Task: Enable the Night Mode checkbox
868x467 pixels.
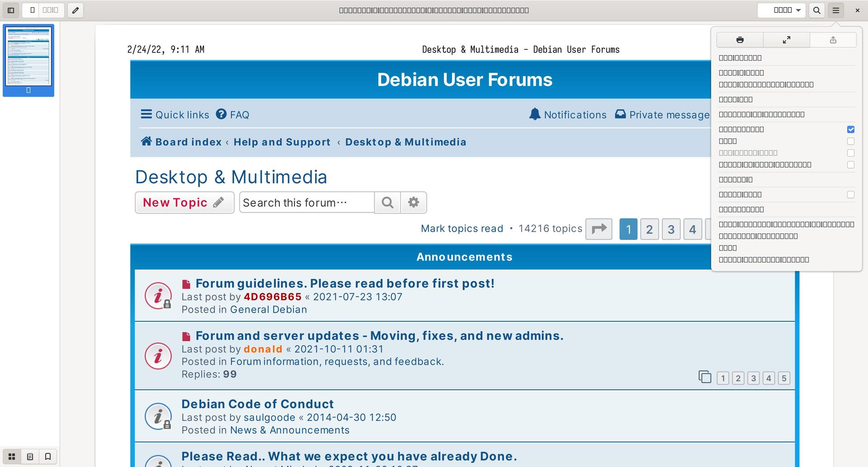Action: pos(850,195)
